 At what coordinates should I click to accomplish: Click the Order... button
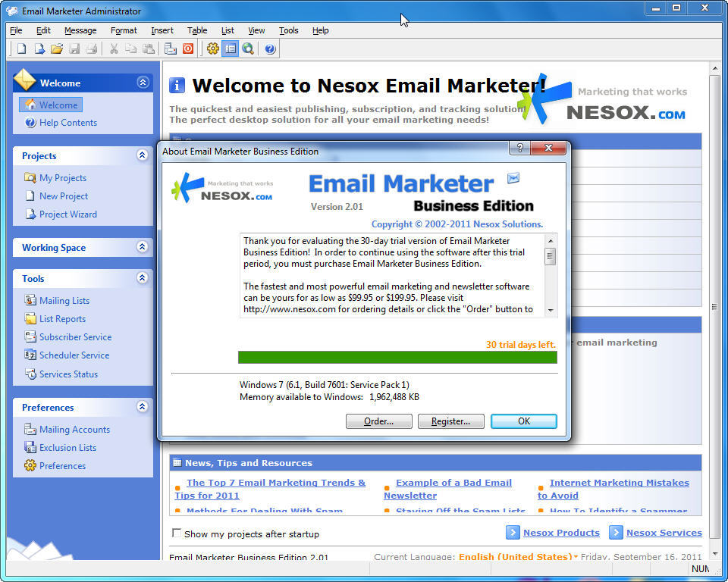pos(379,421)
